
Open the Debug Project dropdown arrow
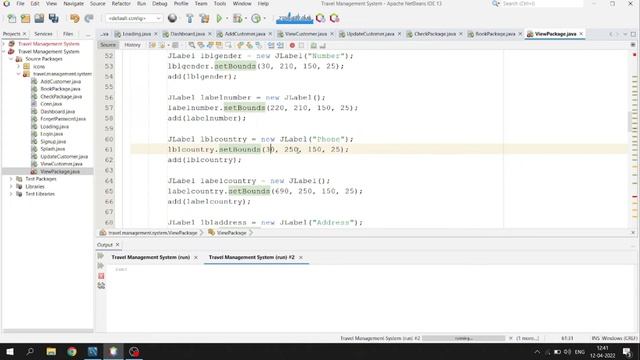[x=245, y=18]
